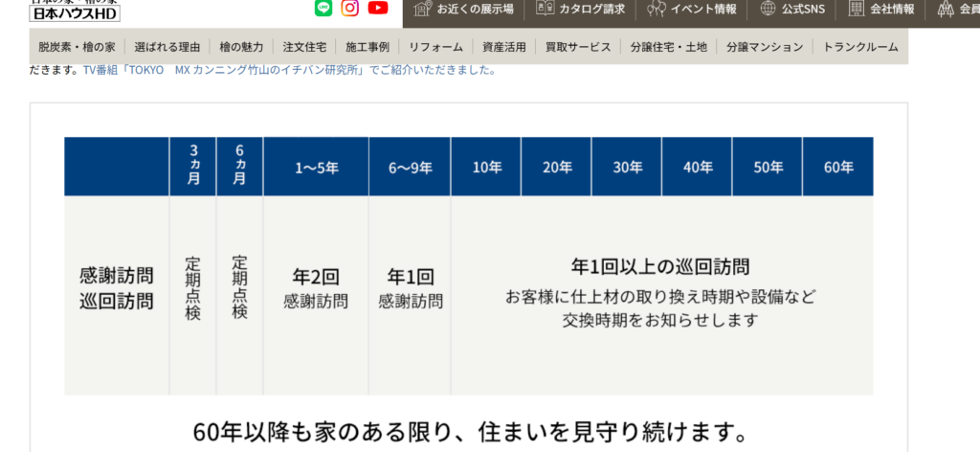Screen dimensions: 980x452
Task: Open the トランクルーム menu item
Action: click(861, 46)
